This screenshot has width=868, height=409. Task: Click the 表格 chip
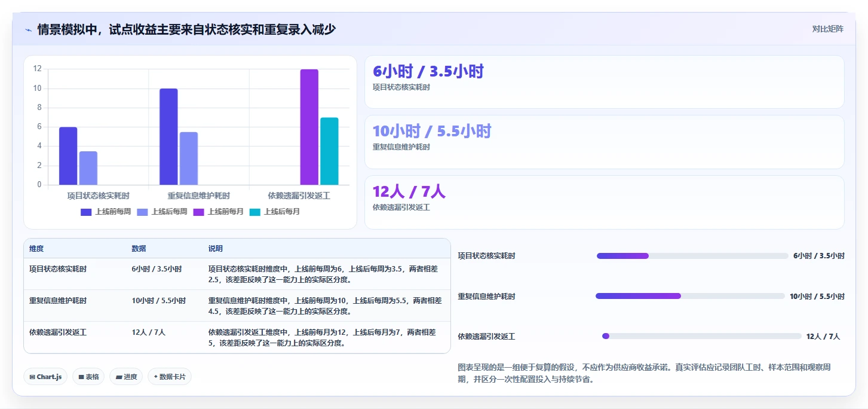tap(88, 377)
